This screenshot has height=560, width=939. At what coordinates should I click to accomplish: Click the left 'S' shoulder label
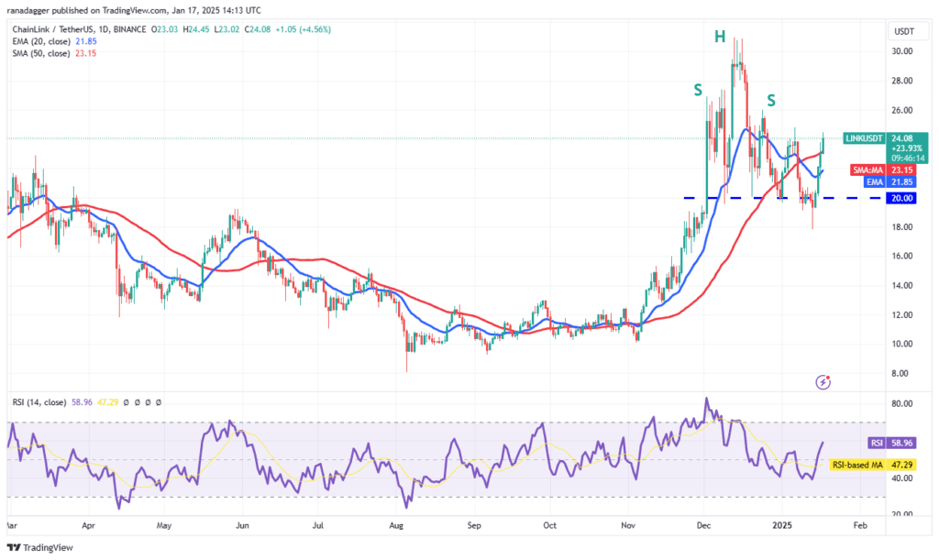(x=698, y=90)
